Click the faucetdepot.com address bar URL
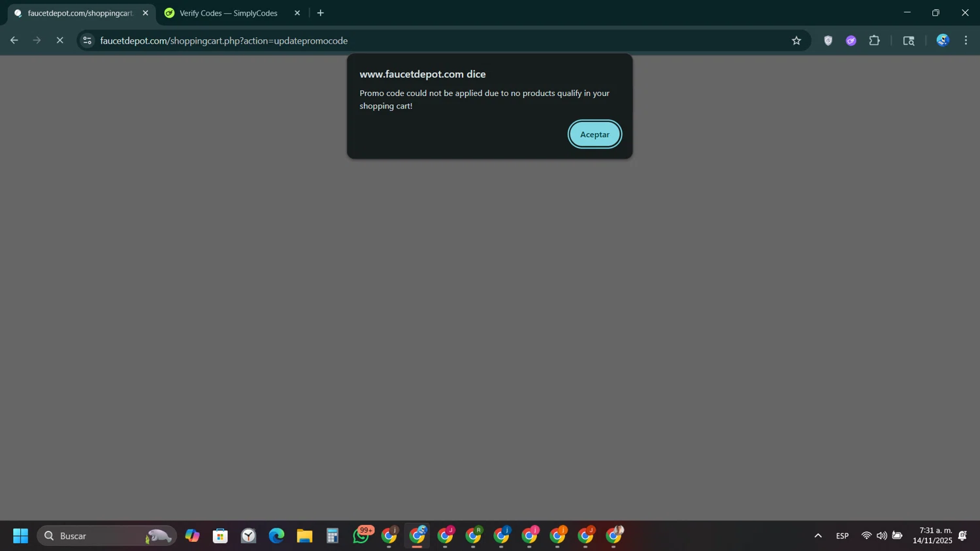980x551 pixels. pyautogui.click(x=223, y=40)
